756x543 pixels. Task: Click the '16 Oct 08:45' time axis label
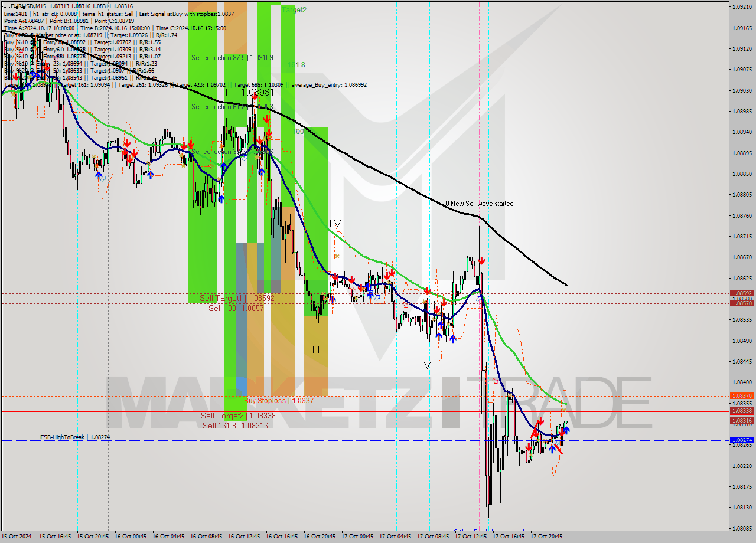coord(206,537)
